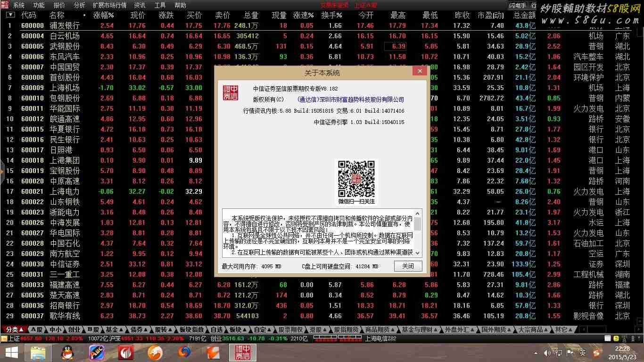The image size is (644, 362).
Task: Open the ABC app icon on taskbar
Action: [x=97, y=352]
